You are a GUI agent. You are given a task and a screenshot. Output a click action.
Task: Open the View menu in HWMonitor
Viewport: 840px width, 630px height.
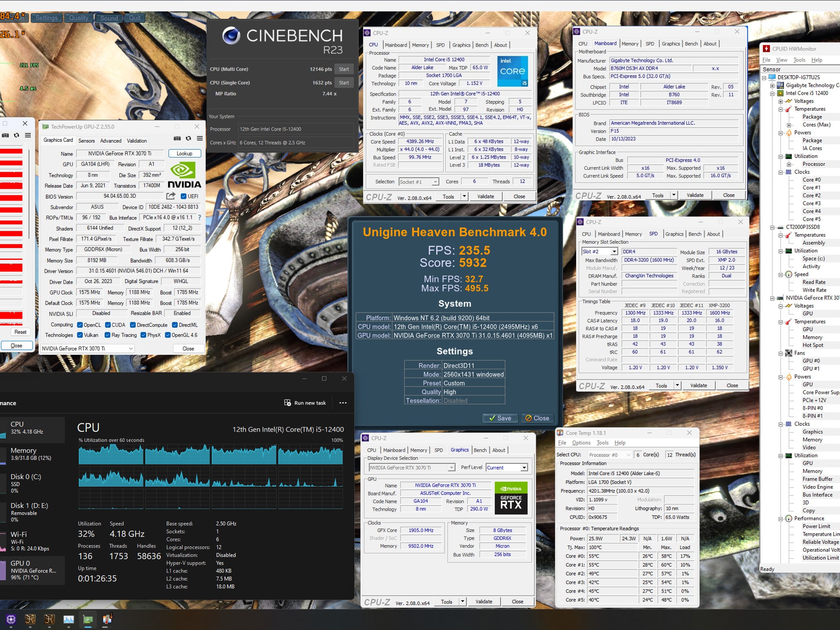coord(782,60)
